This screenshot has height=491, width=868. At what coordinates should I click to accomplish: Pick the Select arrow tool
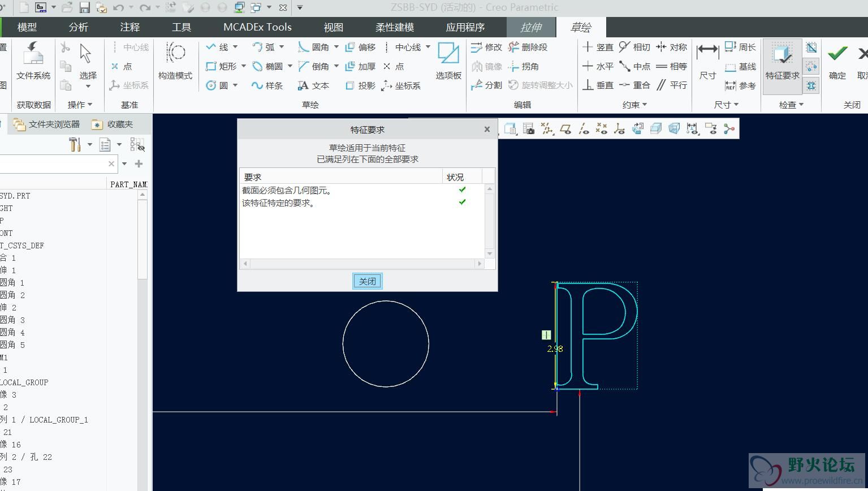pos(88,61)
